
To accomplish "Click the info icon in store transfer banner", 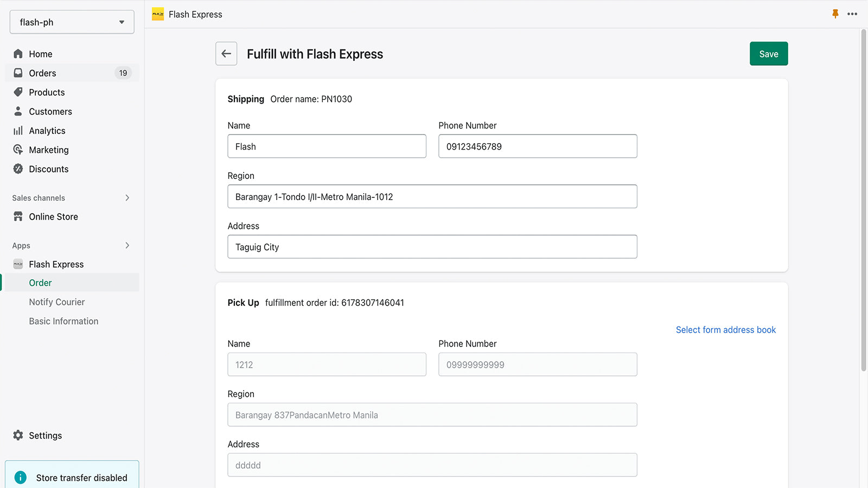I will 20,477.
